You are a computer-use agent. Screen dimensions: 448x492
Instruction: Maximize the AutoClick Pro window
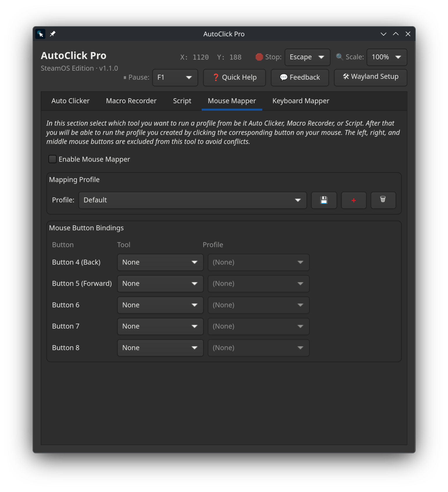(x=396, y=34)
